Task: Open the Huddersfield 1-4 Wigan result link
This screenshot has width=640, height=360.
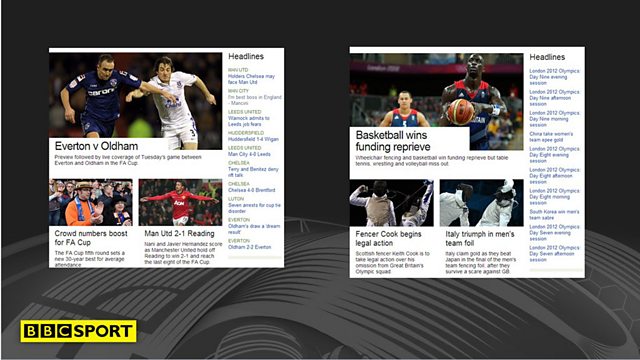Action: click(253, 139)
